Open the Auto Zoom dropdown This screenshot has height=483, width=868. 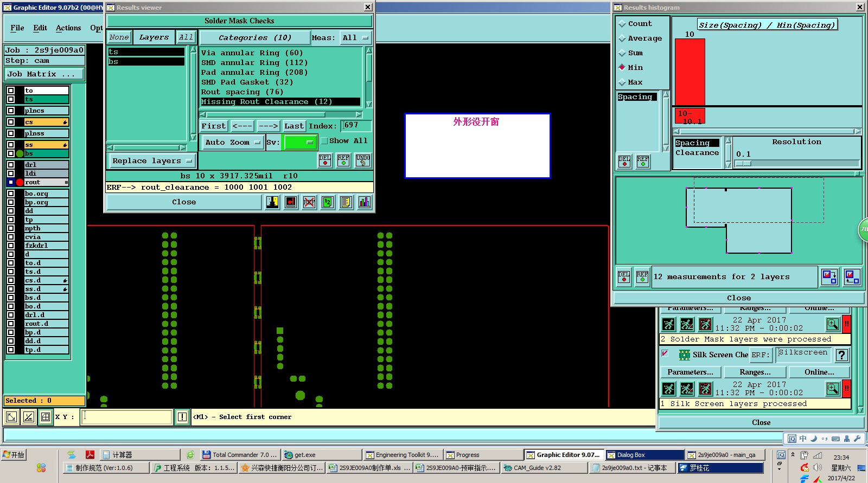click(233, 143)
